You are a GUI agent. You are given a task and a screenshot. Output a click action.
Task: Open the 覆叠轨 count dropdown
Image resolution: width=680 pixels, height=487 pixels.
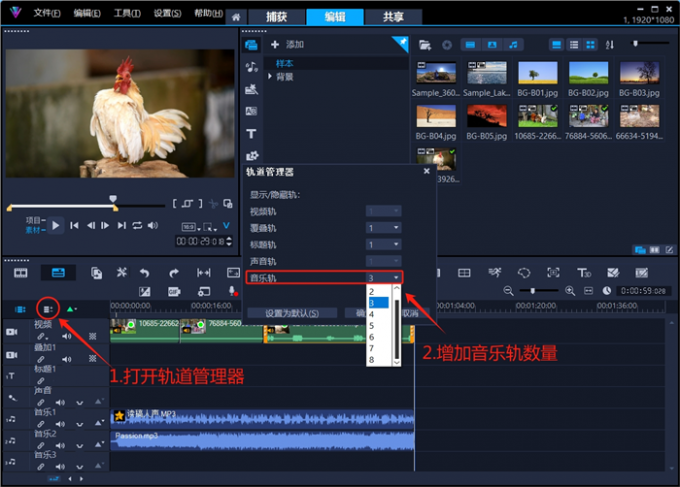[383, 228]
